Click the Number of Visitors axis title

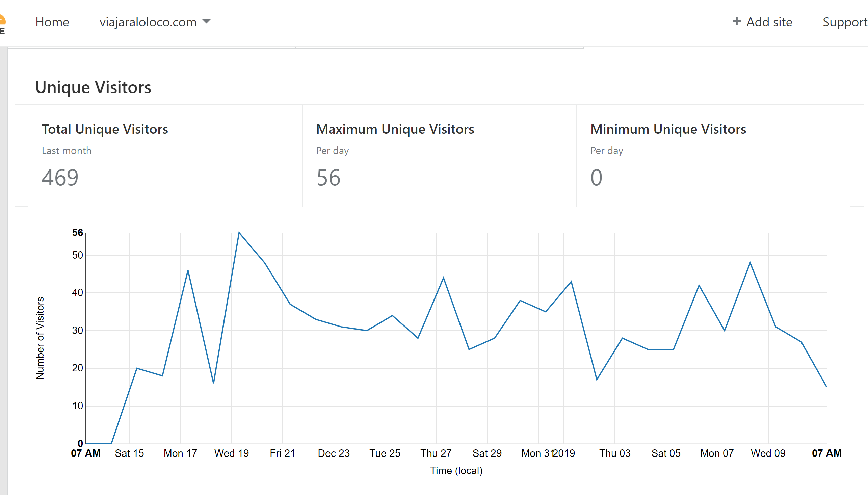(40, 338)
